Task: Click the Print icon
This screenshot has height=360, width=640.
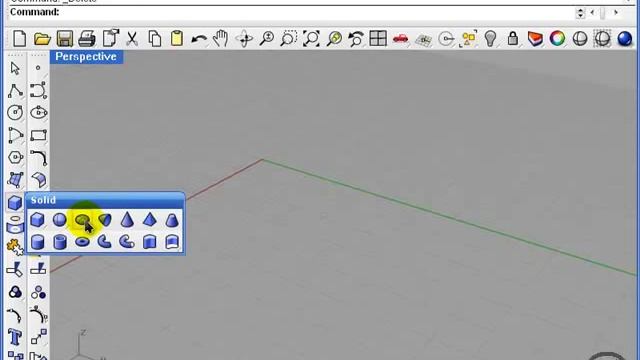Action: [87, 39]
